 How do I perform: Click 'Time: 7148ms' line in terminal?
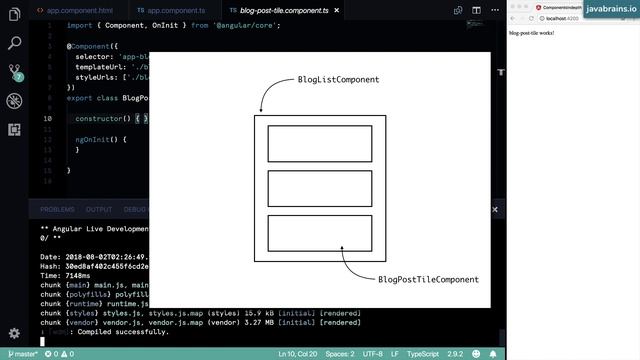[x=65, y=276]
